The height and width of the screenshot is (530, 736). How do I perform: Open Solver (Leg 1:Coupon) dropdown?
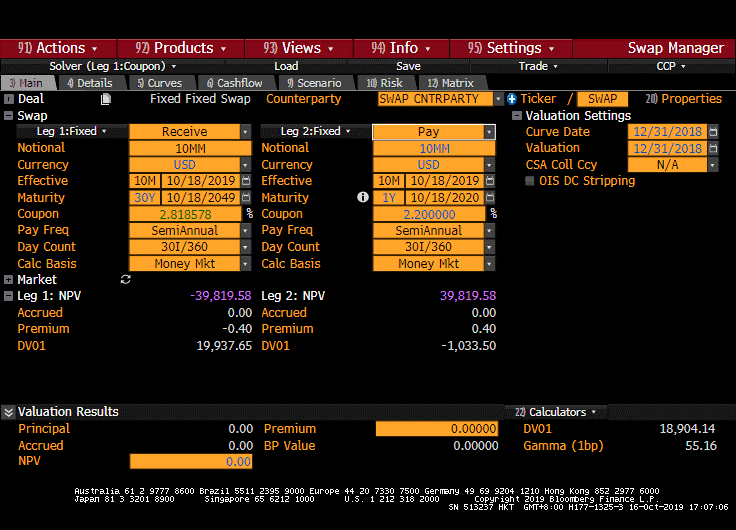pyautogui.click(x=113, y=66)
